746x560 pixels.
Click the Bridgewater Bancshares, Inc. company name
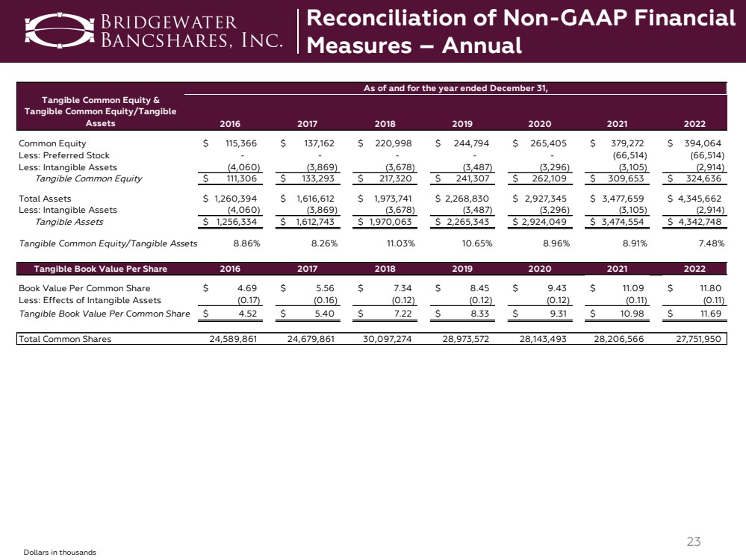point(192,31)
